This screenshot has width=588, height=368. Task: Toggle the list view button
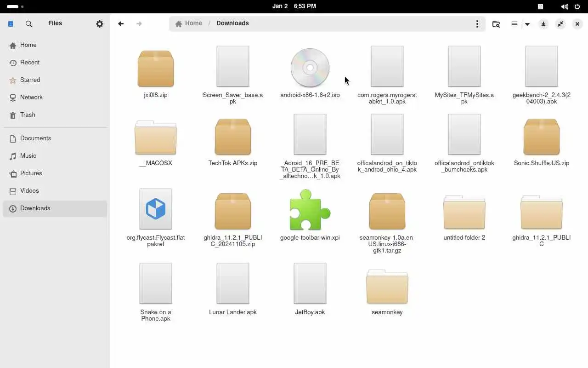[514, 24]
